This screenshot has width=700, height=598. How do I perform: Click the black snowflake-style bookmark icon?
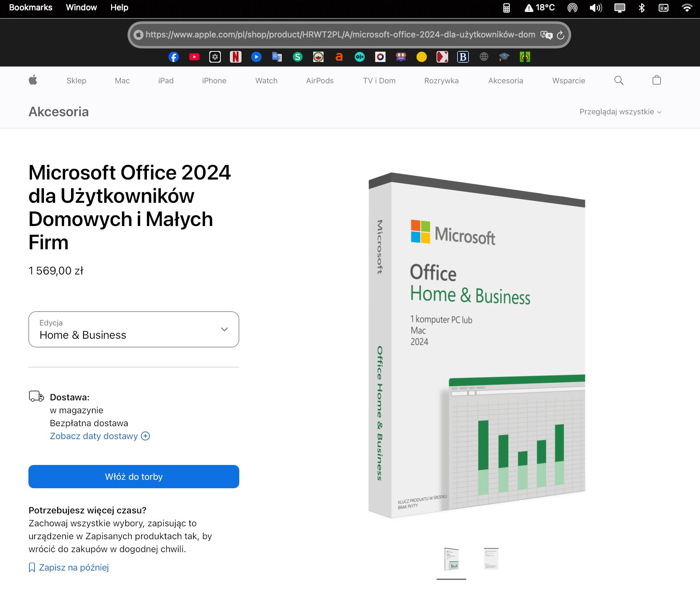215,57
